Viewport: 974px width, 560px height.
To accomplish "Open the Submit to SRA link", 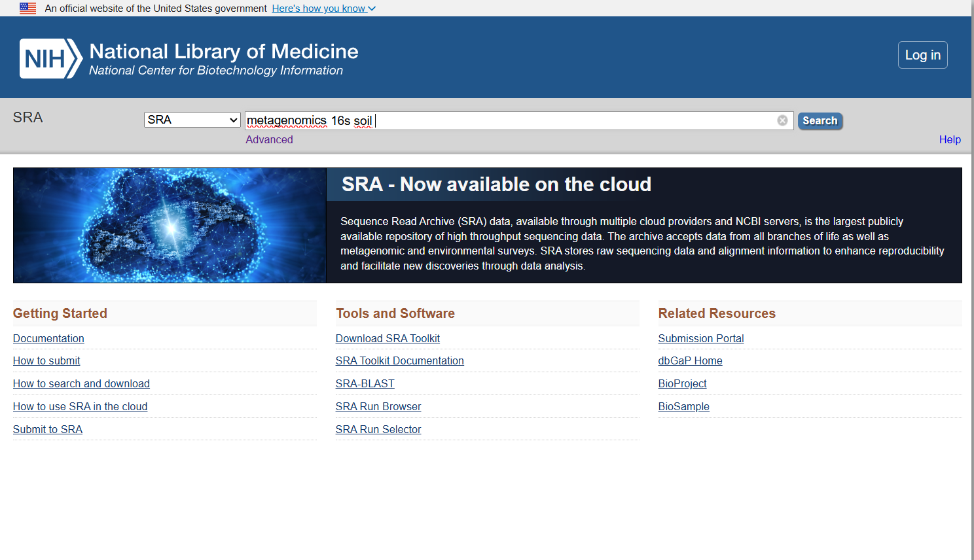I will (48, 429).
